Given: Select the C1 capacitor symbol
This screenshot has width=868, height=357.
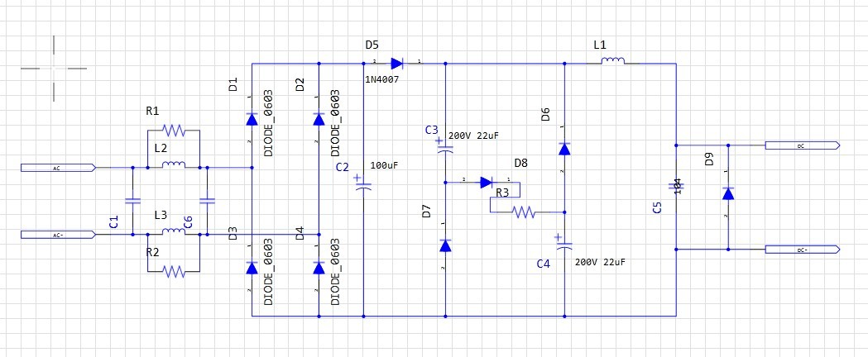Looking at the screenshot, I should coord(133,201).
